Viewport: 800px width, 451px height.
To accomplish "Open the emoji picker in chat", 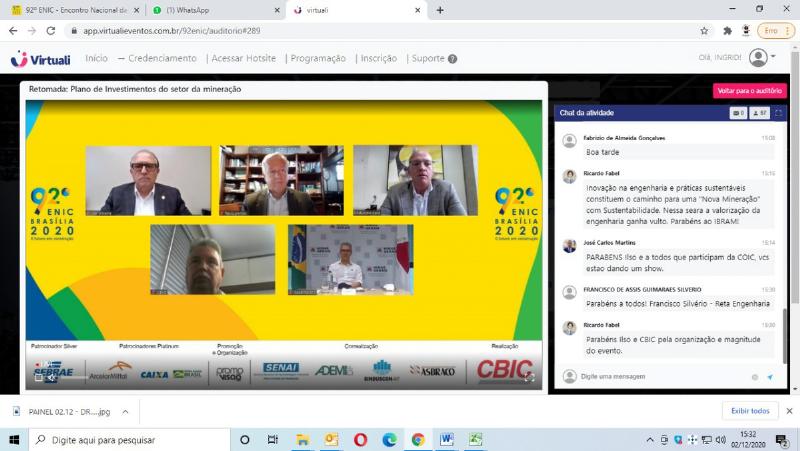I will 755,377.
